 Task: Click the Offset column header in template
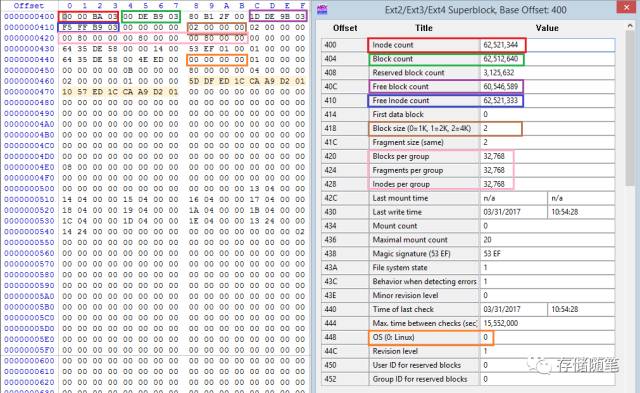(x=345, y=28)
